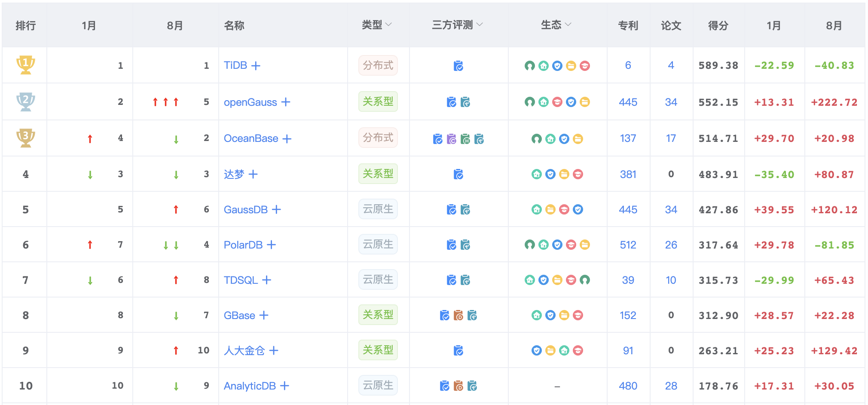868x405 pixels.
Task: Open the 类型 column filter dropdown
Action: [x=388, y=25]
